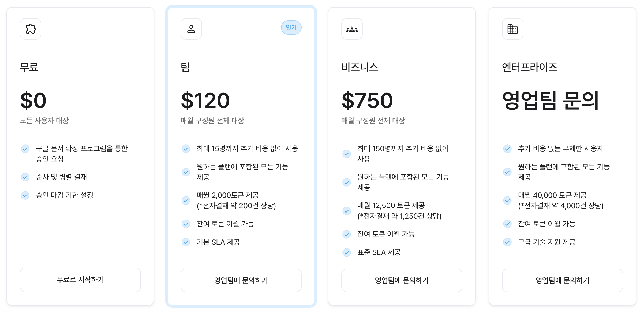Click the puzzle piece icon on 무료 plan
This screenshot has width=644, height=312.
[31, 29]
